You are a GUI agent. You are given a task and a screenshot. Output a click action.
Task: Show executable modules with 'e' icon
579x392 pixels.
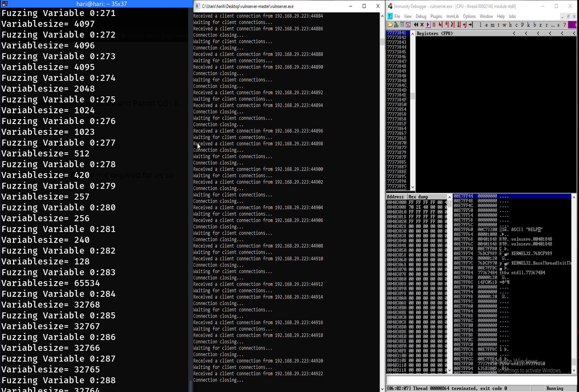pos(487,25)
